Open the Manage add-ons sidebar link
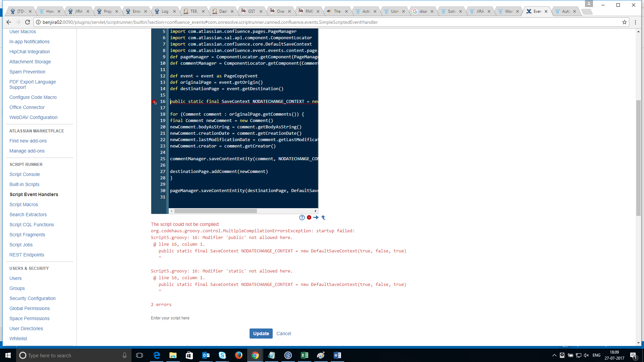This screenshot has width=644, height=362. (27, 151)
